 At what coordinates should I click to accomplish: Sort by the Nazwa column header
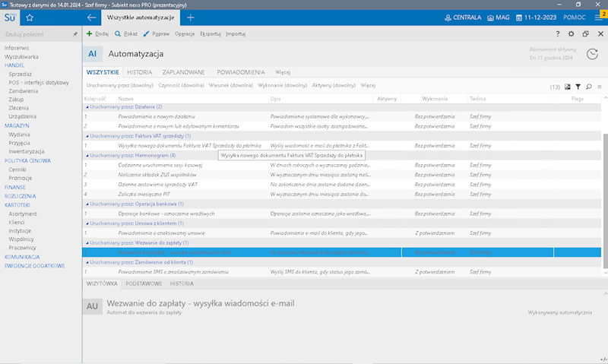pos(193,99)
